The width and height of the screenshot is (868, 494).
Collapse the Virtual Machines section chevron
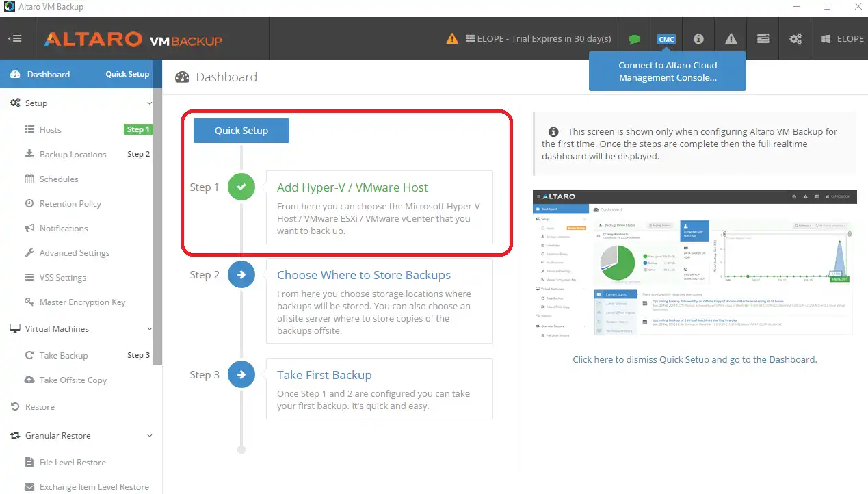tap(150, 329)
